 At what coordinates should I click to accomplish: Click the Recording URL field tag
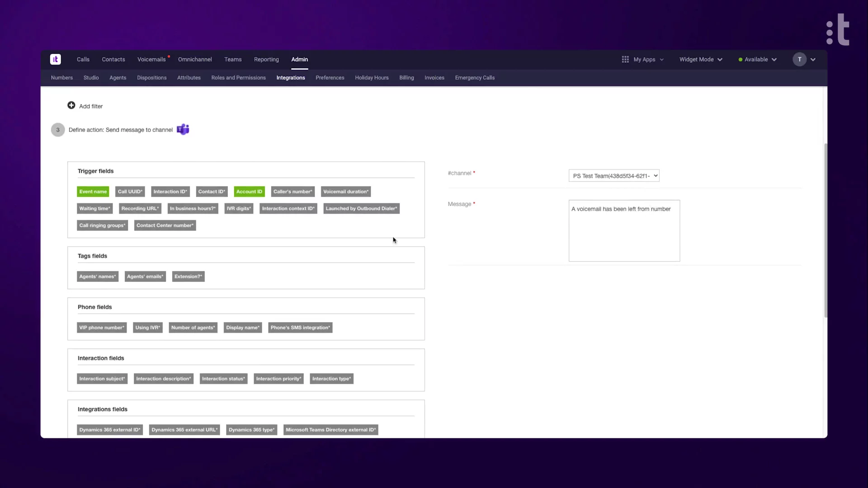pos(140,208)
